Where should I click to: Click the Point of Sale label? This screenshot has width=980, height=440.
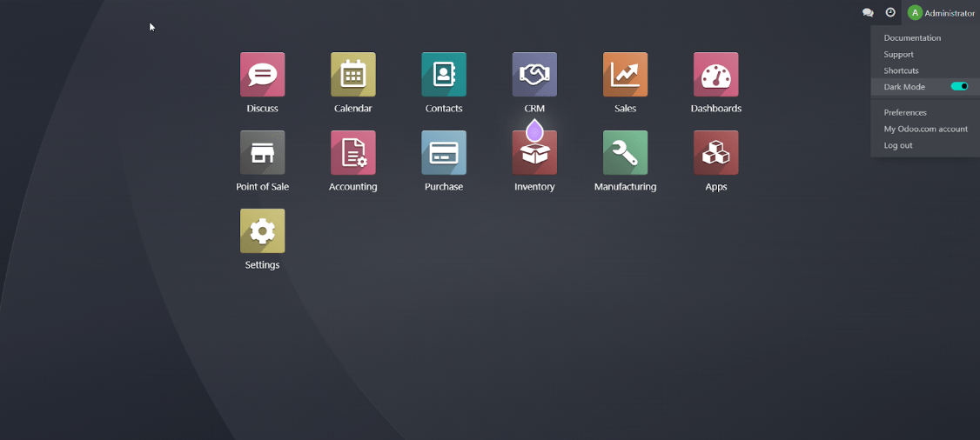point(263,187)
